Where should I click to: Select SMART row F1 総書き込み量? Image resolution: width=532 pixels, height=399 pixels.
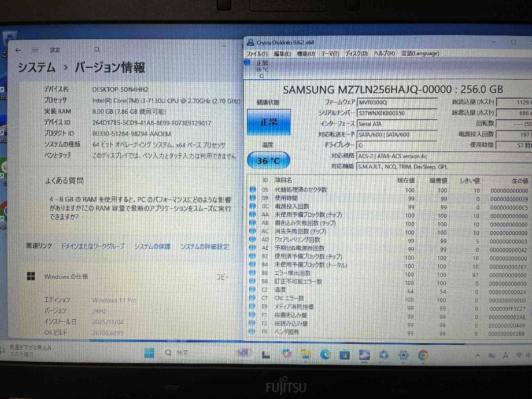pyautogui.click(x=389, y=316)
